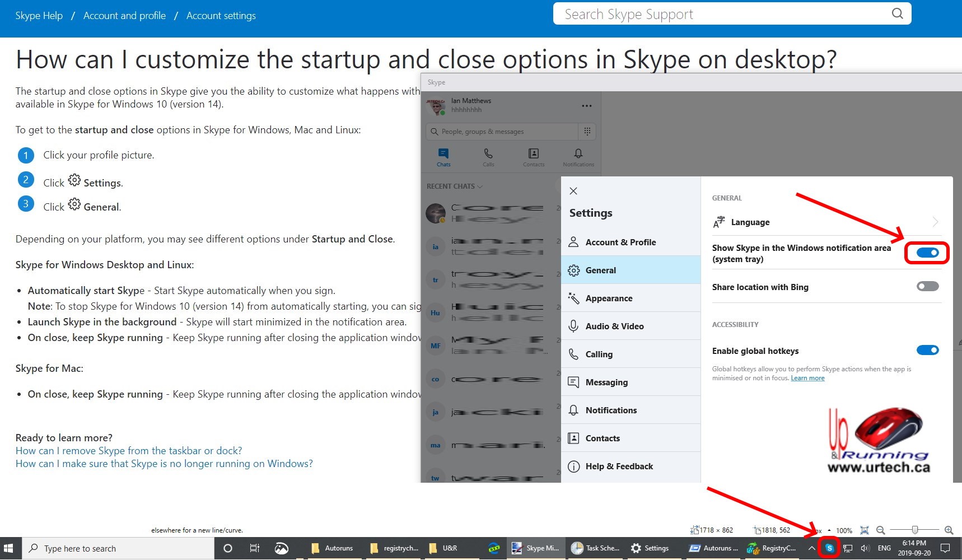Click the search magnifier in Skype Support
Screen dimensions: 962x560
pos(897,14)
